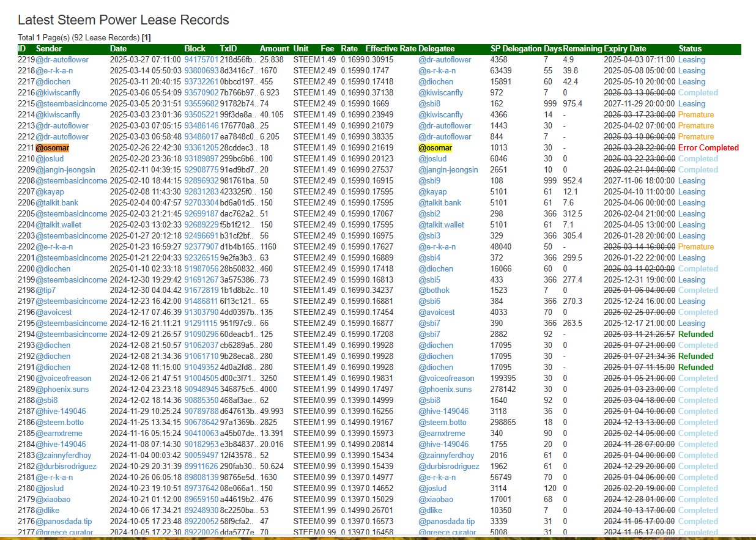Viewport: 756px width, 540px height.
Task: Open block link 92377907
Action: pyautogui.click(x=201, y=247)
